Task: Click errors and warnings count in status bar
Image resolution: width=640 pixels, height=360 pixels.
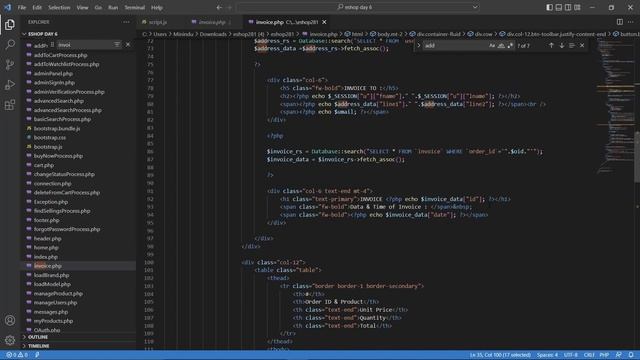Action: tap(16, 355)
